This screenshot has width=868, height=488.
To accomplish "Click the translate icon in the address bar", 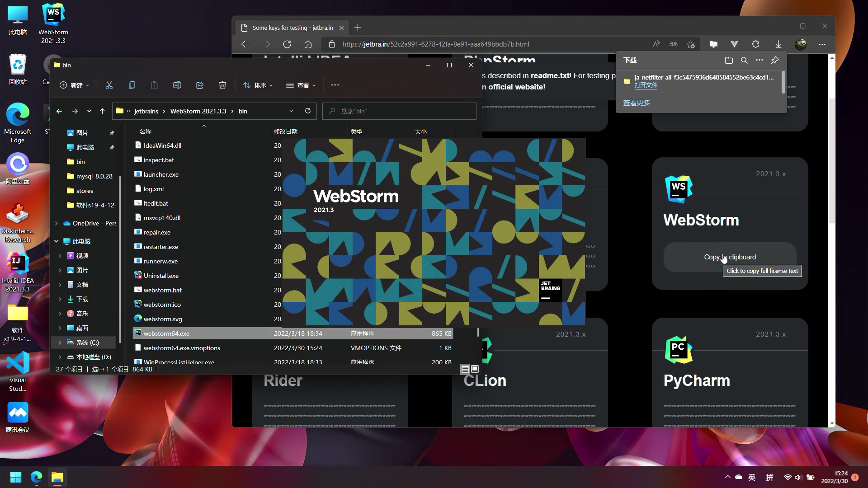I will tap(673, 44).
